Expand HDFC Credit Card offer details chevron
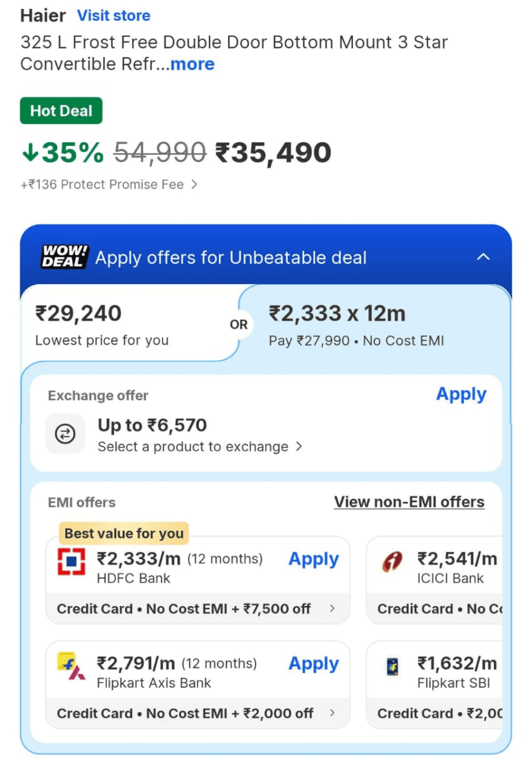Viewport: 532px width, 759px height. [333, 609]
